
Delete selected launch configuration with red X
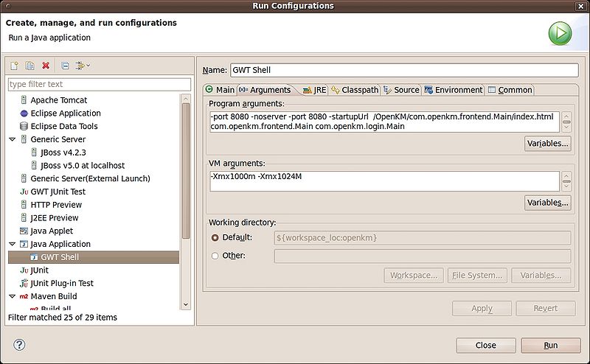(46, 66)
